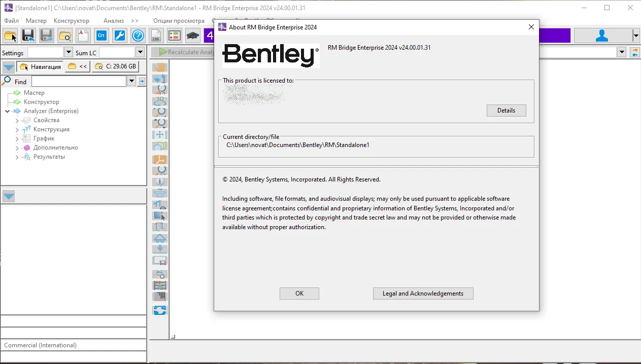Click the Recalculate Analysis button

tap(184, 52)
